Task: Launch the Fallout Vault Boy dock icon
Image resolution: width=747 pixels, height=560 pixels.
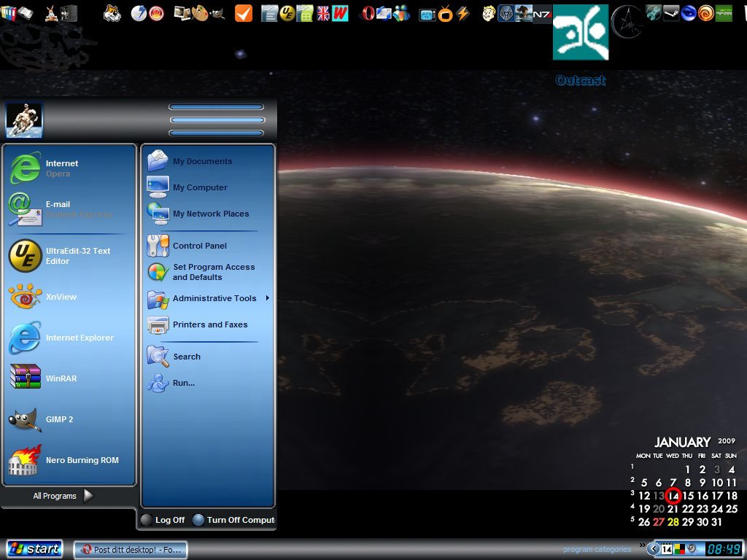Action: point(489,13)
